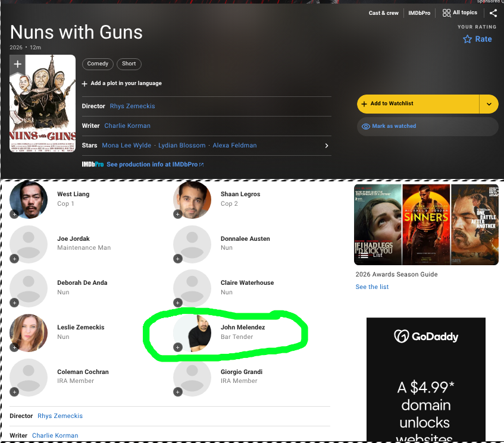Open Rhys Zemeckis director link in header

[133, 106]
